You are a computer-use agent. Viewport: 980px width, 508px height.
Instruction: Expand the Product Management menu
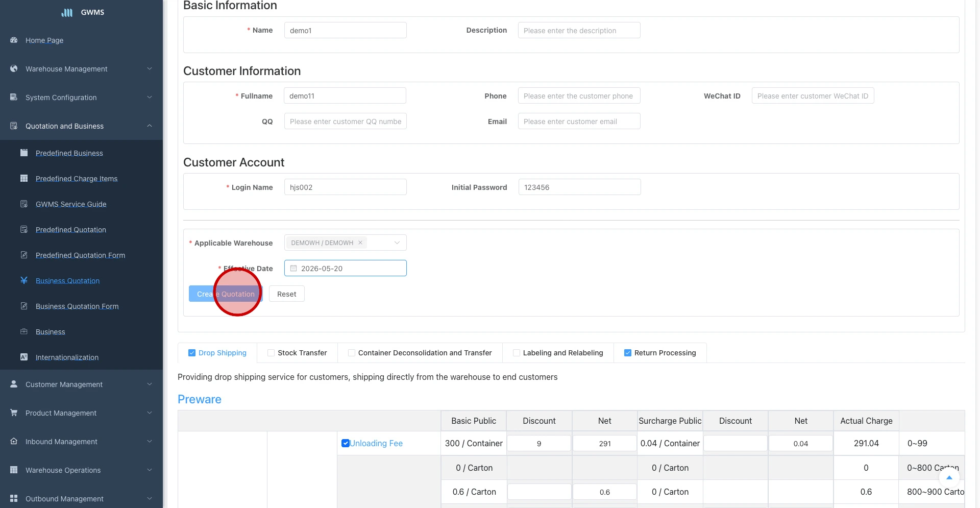[x=150, y=413]
